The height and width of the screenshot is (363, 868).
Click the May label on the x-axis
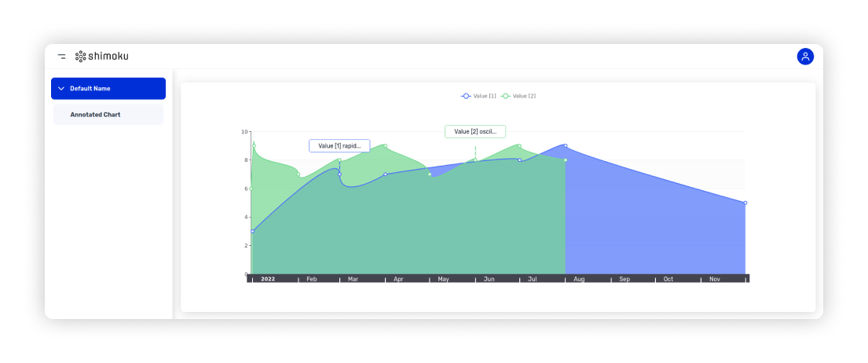(x=443, y=279)
